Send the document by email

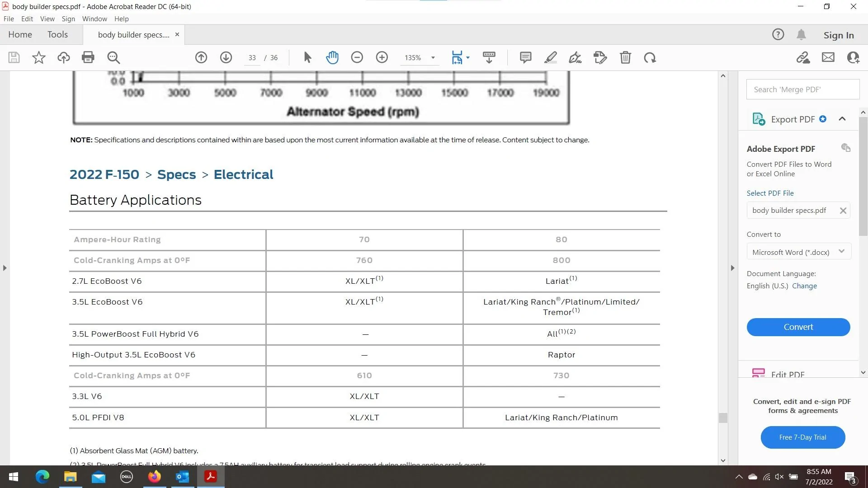click(x=828, y=57)
